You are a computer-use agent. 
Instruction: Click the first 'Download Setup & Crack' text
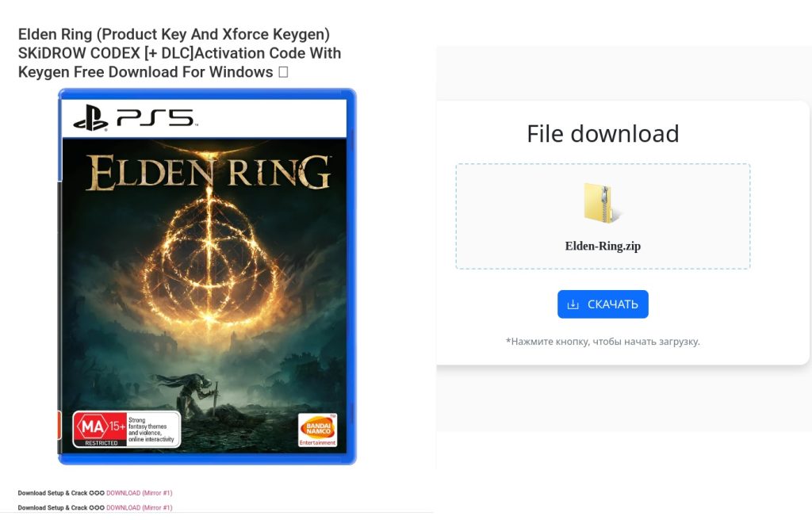(x=53, y=493)
